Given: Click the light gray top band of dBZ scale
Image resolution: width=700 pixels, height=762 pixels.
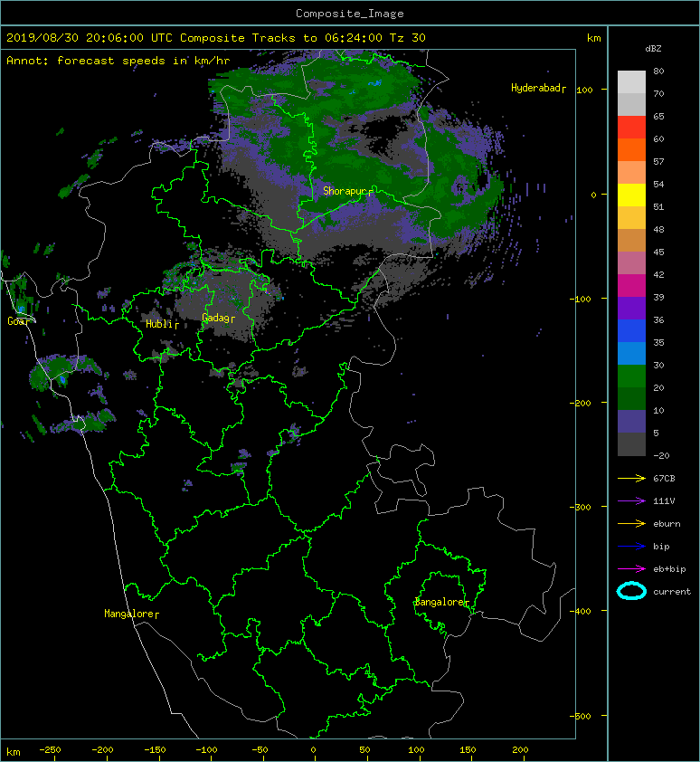Looking at the screenshot, I should [631, 82].
